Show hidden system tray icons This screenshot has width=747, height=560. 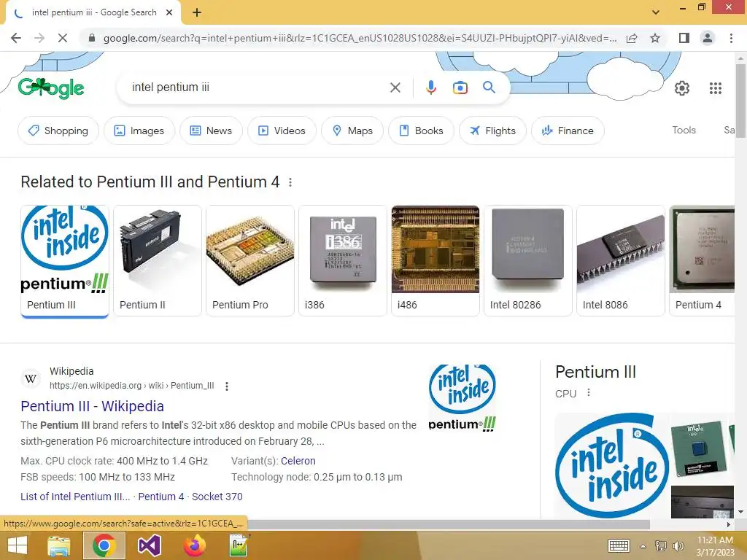tap(643, 546)
